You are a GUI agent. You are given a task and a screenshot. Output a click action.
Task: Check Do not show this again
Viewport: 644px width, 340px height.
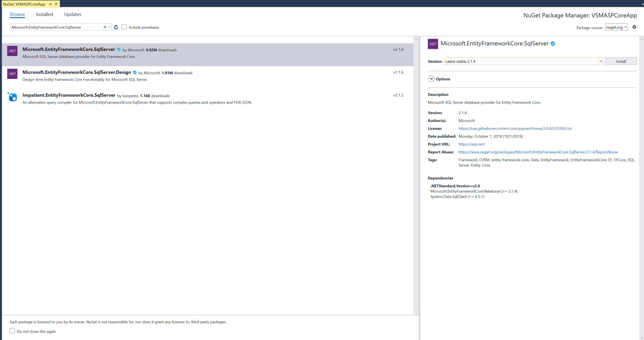(12, 331)
